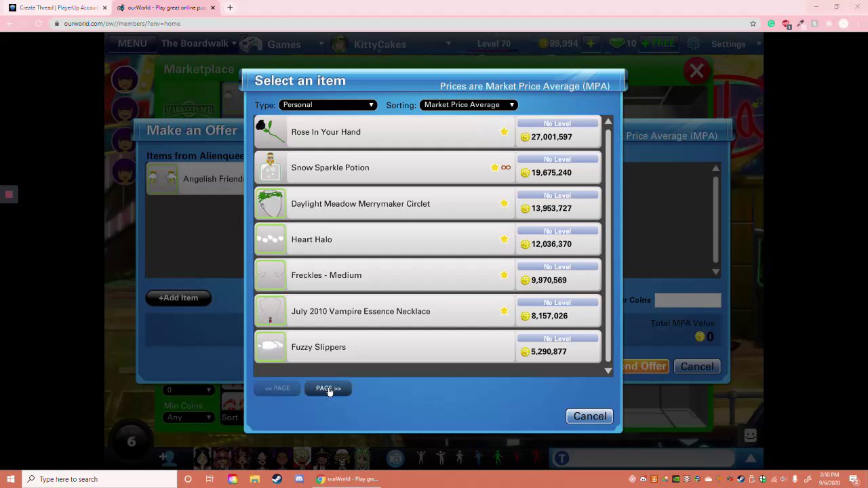Open the game MENU
Screen dimensions: 868x488
pos(132,43)
